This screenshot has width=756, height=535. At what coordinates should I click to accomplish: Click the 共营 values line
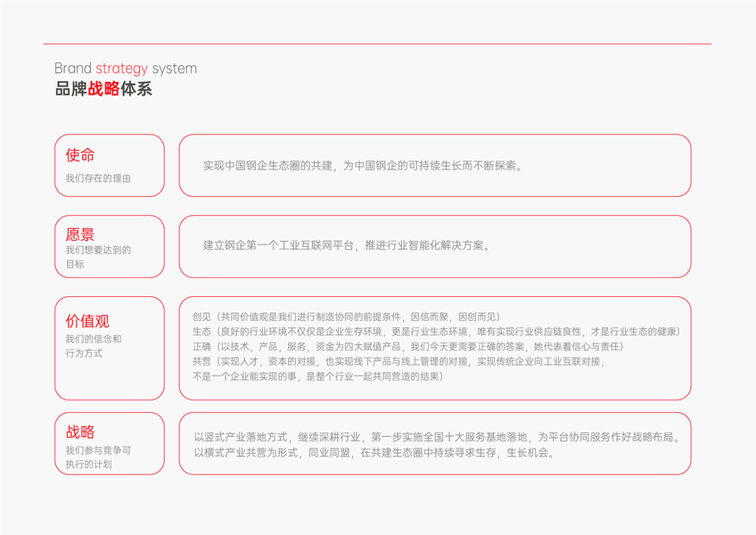click(399, 362)
